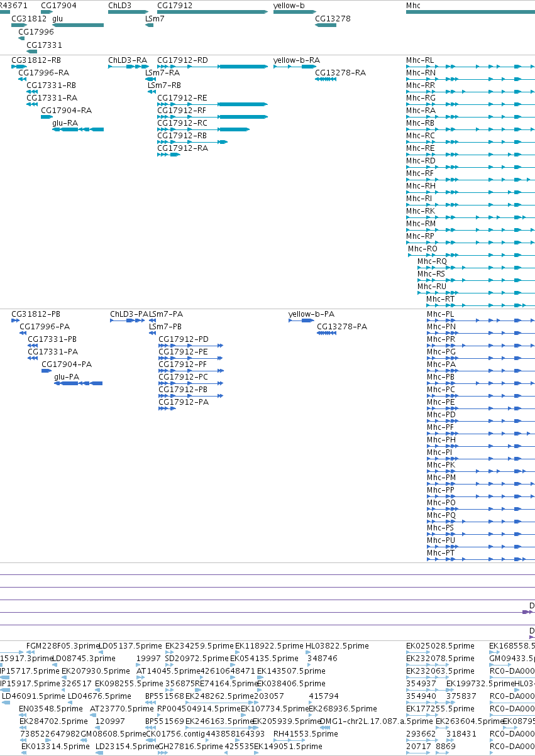Select the 348746 alignment label
535x756 pixels.
(x=323, y=659)
